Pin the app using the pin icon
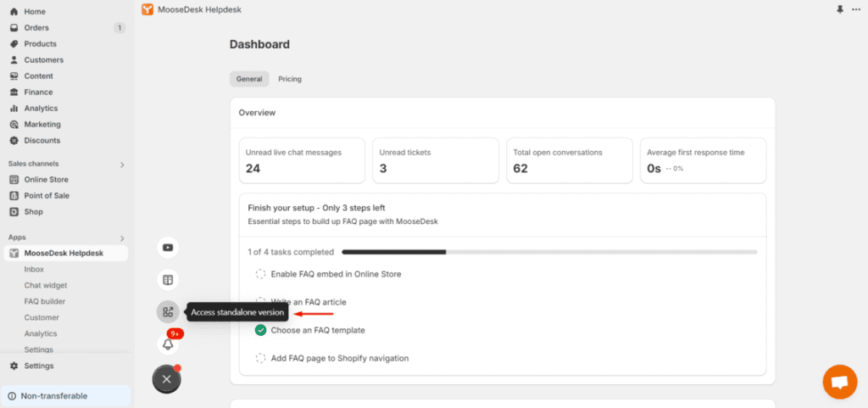 [x=840, y=9]
